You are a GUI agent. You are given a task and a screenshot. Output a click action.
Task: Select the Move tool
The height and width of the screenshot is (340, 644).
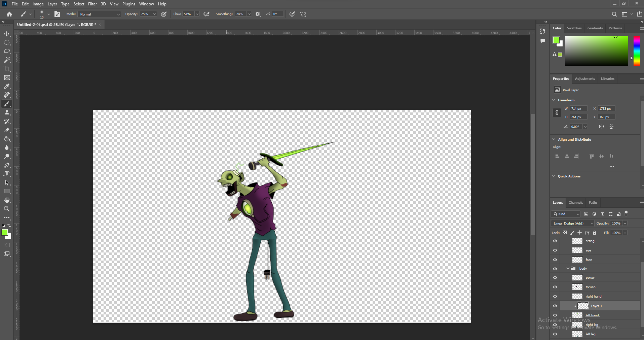7,34
